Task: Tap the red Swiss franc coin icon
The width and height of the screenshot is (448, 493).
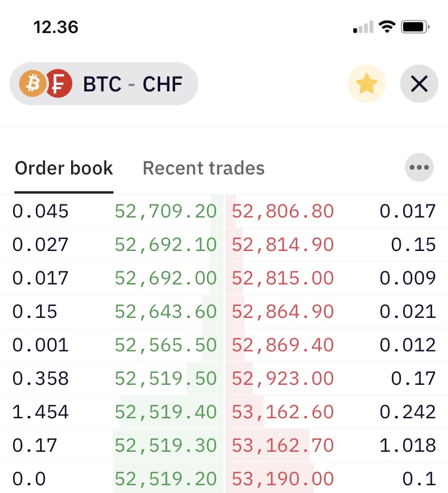Action: (x=59, y=84)
